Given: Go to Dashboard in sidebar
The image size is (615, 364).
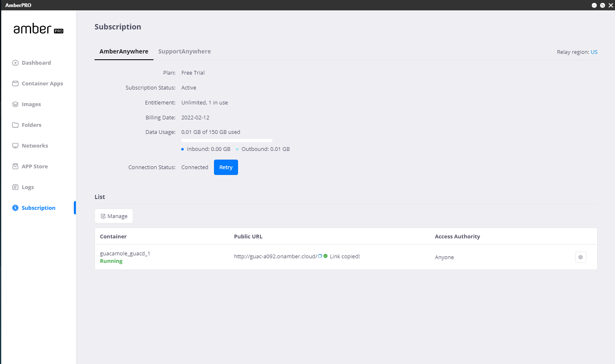Looking at the screenshot, I should (x=36, y=63).
